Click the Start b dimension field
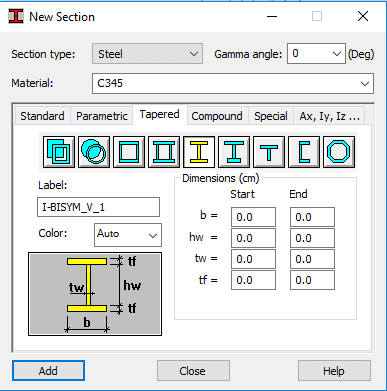 click(253, 217)
